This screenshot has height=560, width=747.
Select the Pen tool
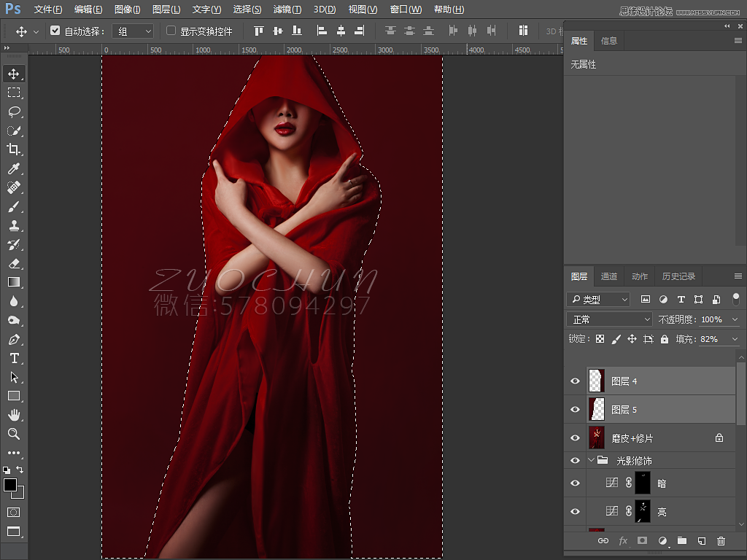(14, 340)
